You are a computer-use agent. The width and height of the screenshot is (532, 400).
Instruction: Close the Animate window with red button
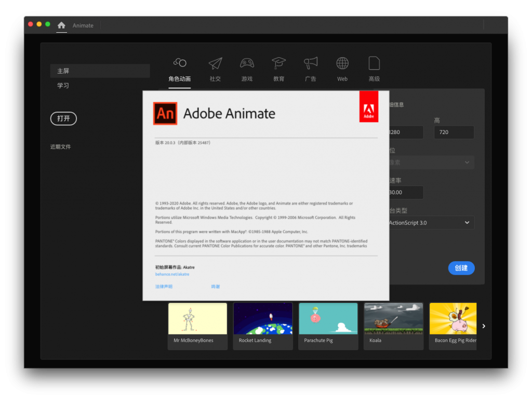point(31,24)
